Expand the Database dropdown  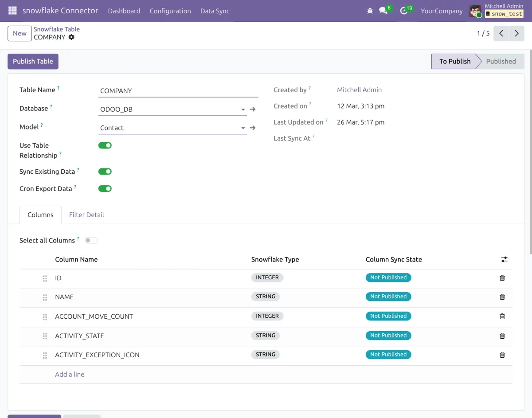coord(243,109)
